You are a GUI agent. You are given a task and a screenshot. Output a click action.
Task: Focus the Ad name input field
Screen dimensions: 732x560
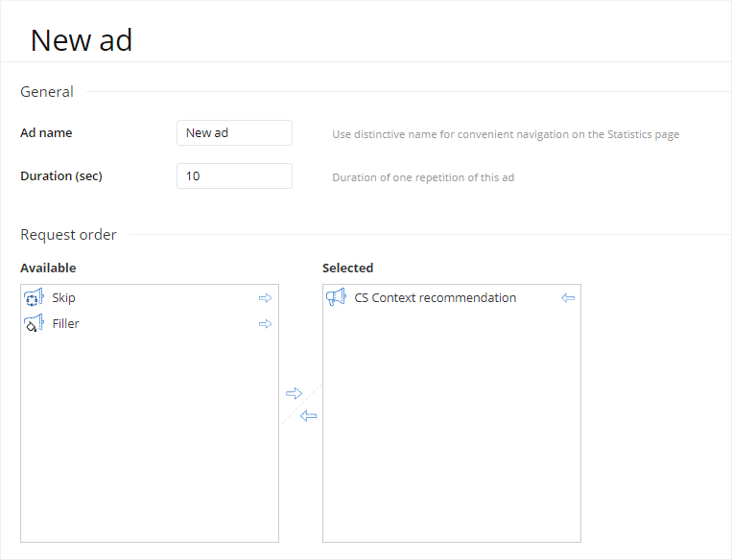click(234, 133)
